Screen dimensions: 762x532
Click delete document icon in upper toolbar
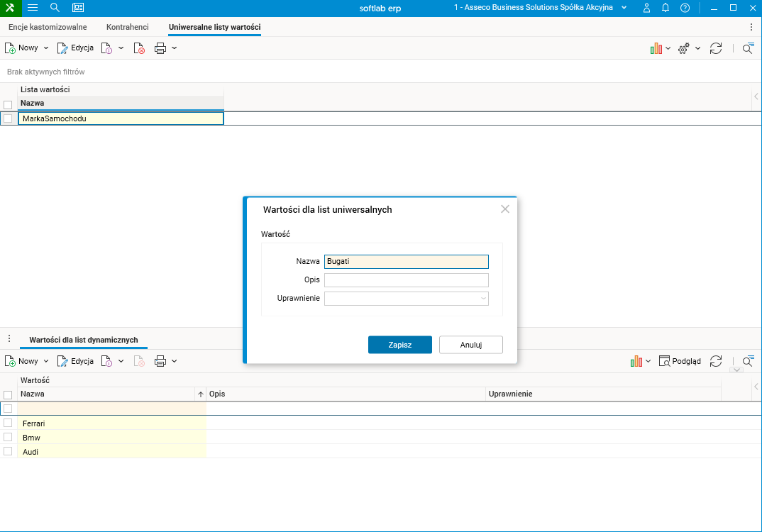(x=139, y=48)
